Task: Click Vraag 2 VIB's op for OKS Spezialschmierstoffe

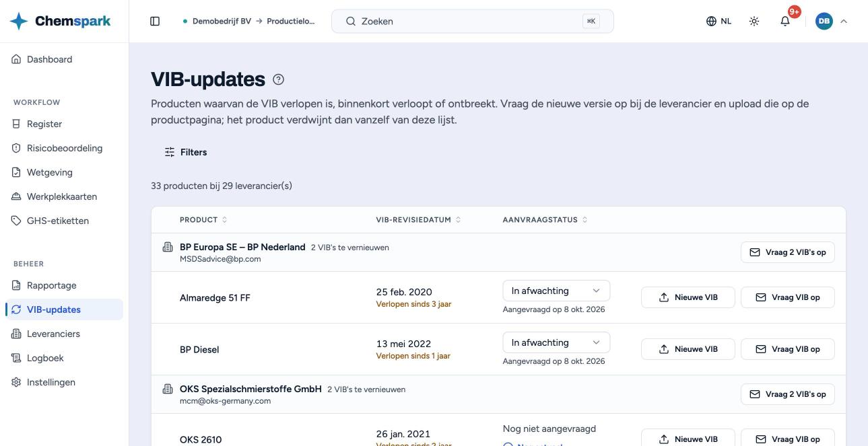Action: [787, 394]
